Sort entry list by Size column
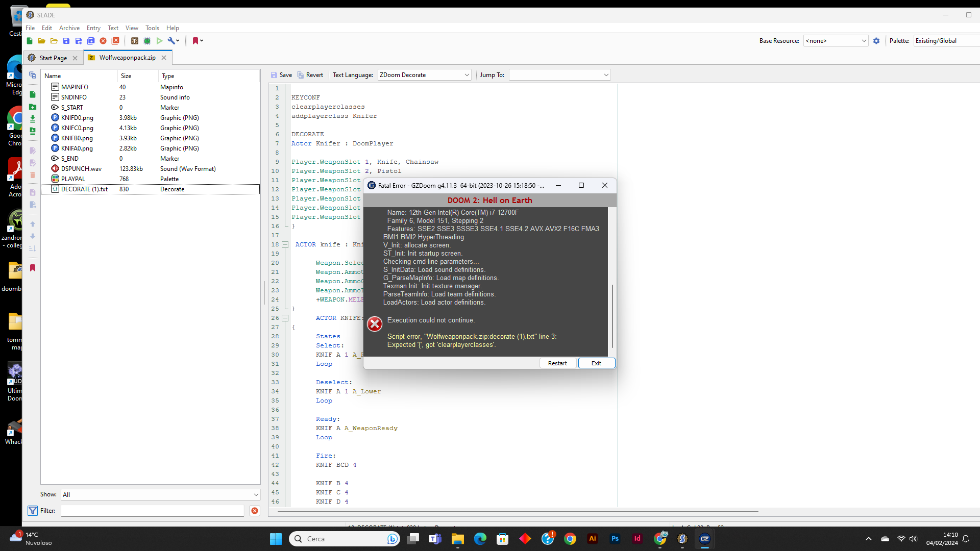This screenshot has width=980, height=551. tap(138, 76)
